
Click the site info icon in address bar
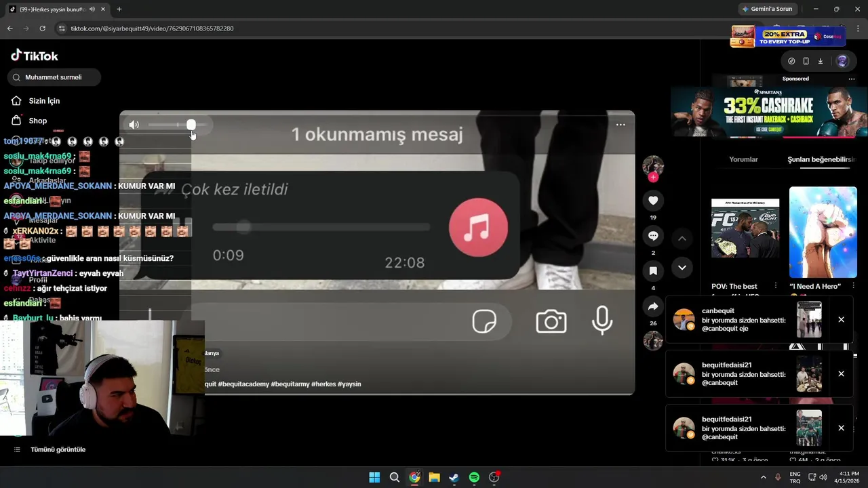[62, 28]
